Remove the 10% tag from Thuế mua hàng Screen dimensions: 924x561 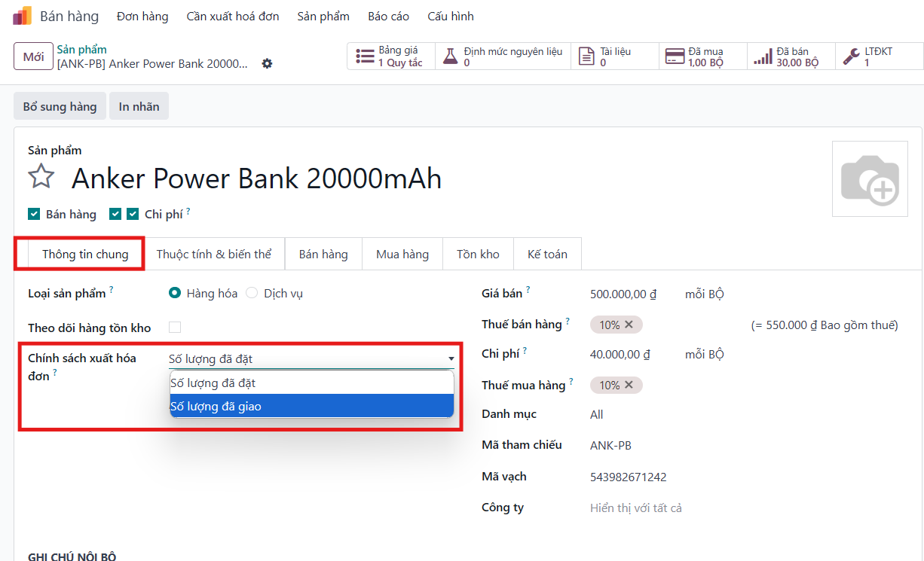[629, 385]
